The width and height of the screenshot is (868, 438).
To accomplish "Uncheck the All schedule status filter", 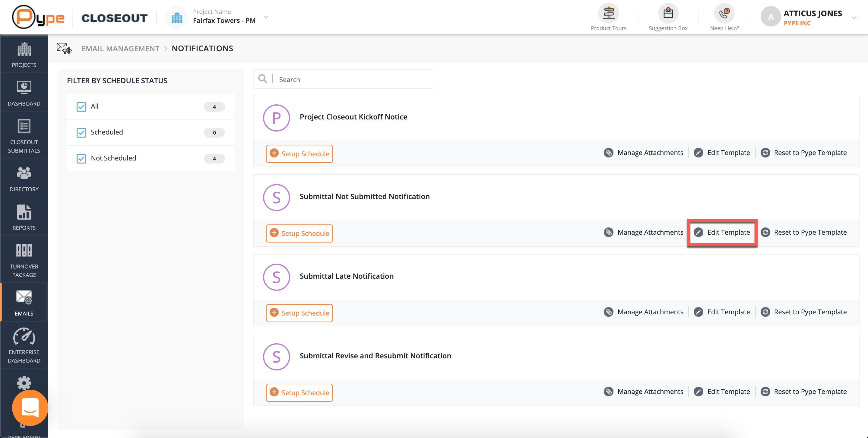I will tap(81, 107).
